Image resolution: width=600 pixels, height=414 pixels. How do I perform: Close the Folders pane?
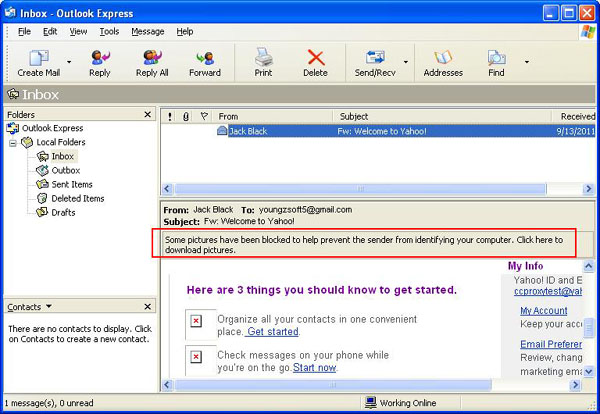pyautogui.click(x=148, y=114)
